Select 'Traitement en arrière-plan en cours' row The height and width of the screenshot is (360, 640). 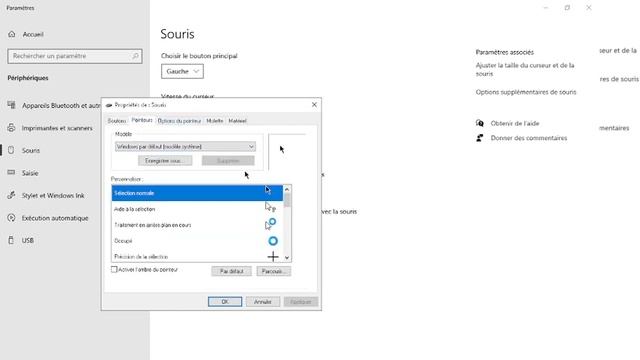[x=197, y=225]
